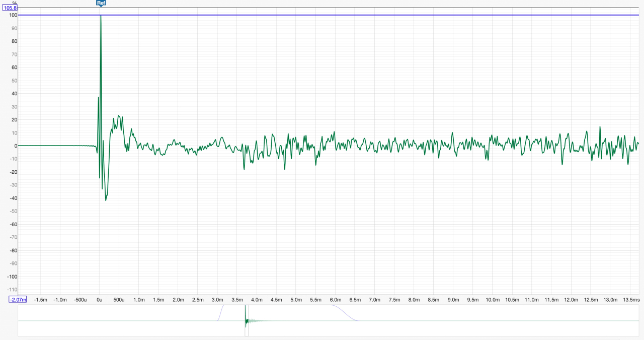Click the 105.8 vertical axis limit box
Viewport: 644px width, 340px height.
[10, 8]
